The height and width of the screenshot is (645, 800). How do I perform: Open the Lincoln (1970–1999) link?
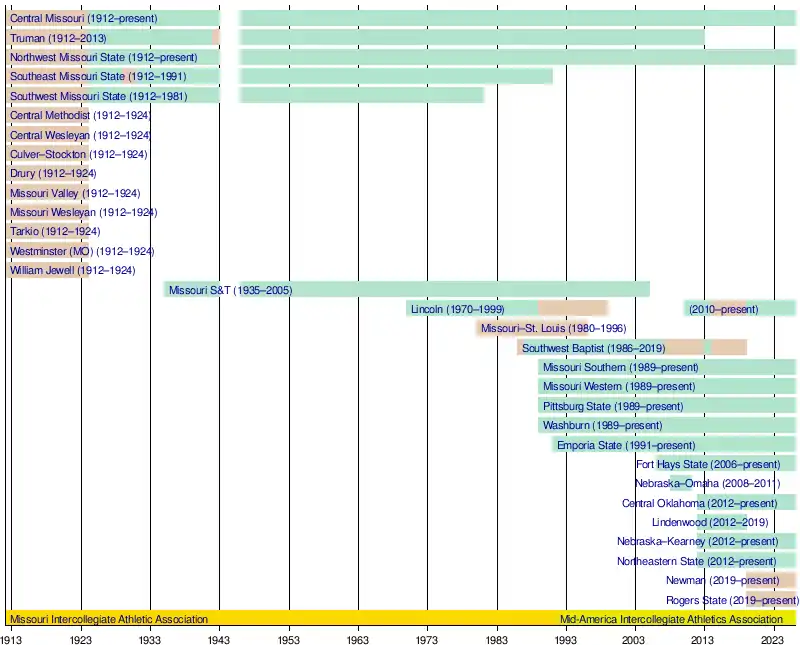(x=457, y=310)
